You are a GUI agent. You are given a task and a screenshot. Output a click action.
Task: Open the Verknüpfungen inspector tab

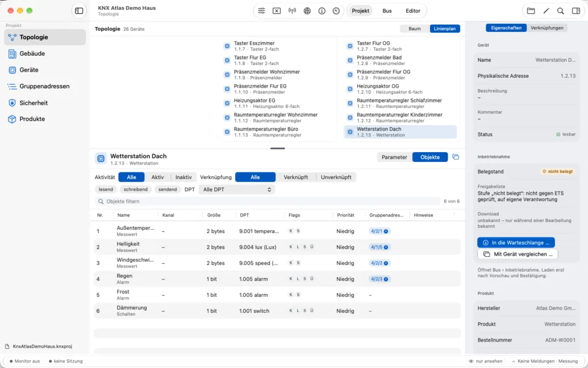[x=547, y=28]
